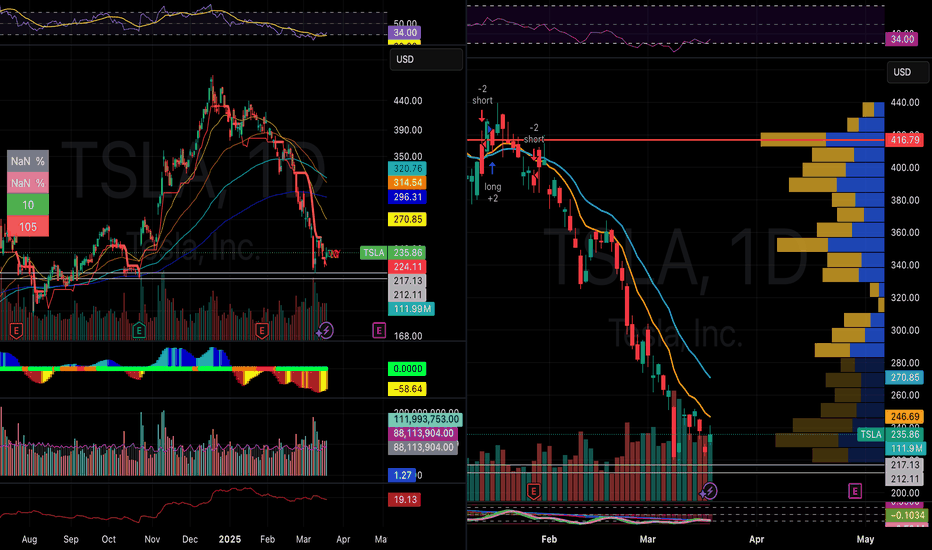Image resolution: width=932 pixels, height=550 pixels.
Task: Click the green -0.1034 indicator value
Action: 907,516
